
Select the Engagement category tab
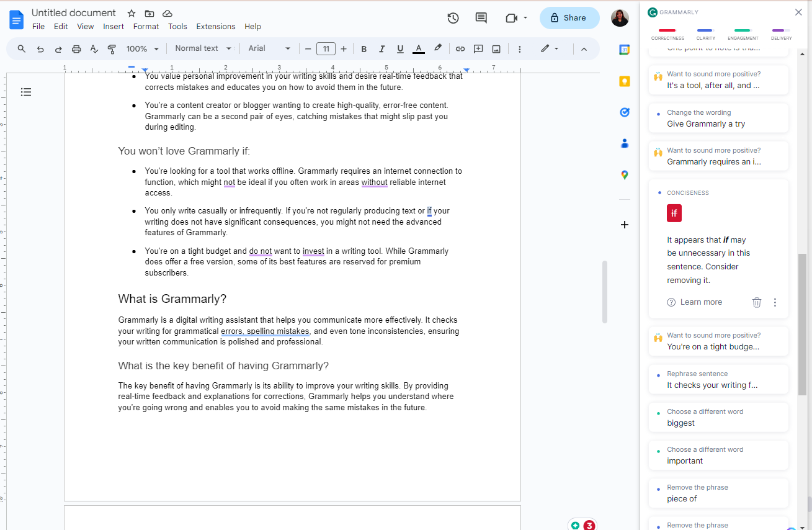click(743, 34)
